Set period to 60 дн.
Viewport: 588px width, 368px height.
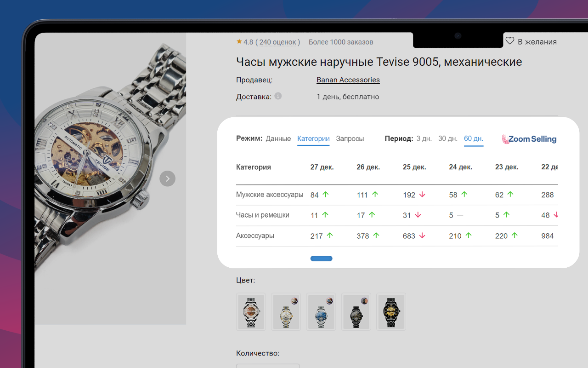pos(474,138)
